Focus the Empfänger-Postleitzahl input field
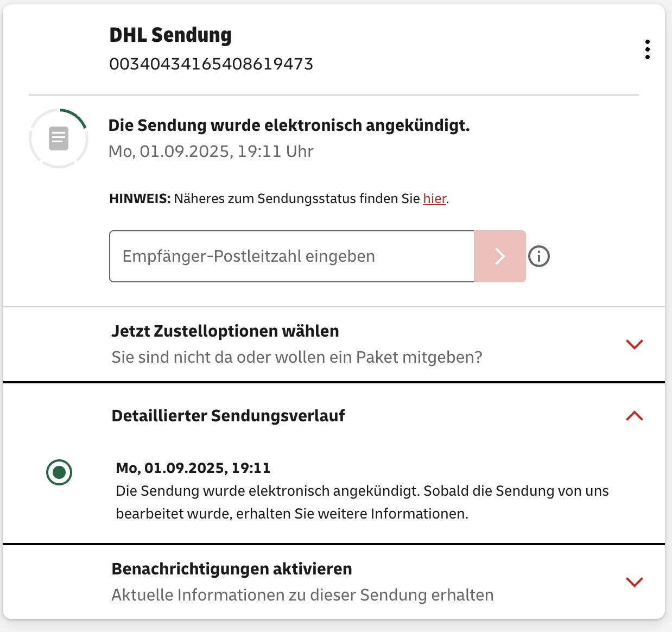The height and width of the screenshot is (632, 672). (x=291, y=256)
